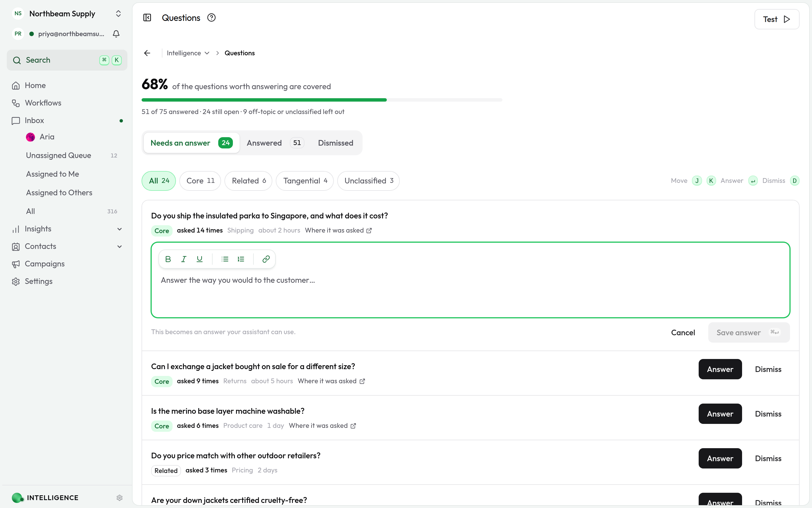Click the Core label on merino question
Image resolution: width=812 pixels, height=508 pixels.
pos(162,426)
